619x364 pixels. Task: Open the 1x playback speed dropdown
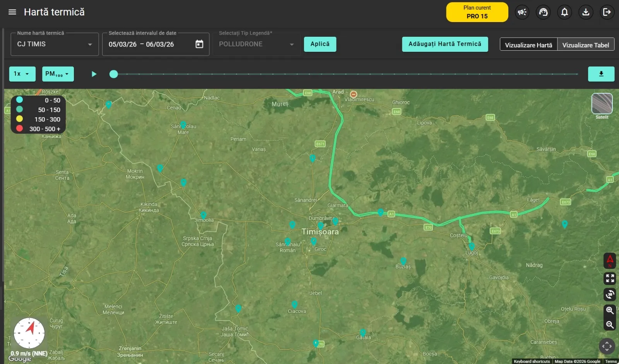[22, 74]
